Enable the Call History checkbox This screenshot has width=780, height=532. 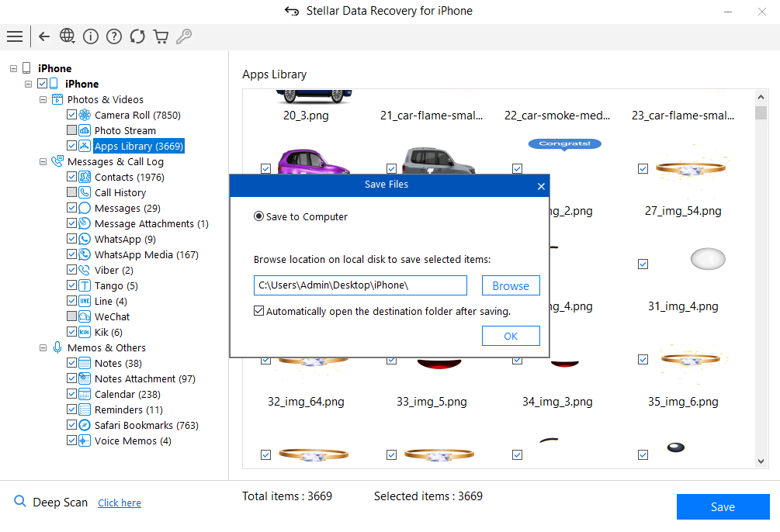[72, 192]
